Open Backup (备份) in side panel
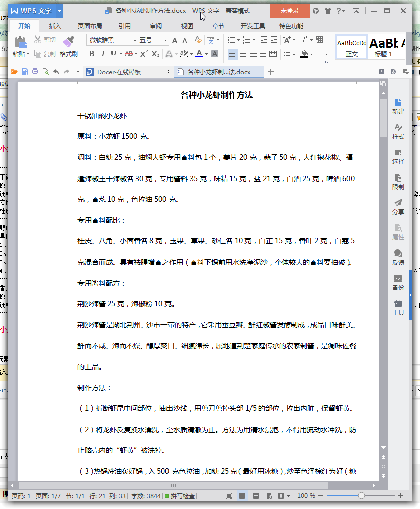 (398, 283)
